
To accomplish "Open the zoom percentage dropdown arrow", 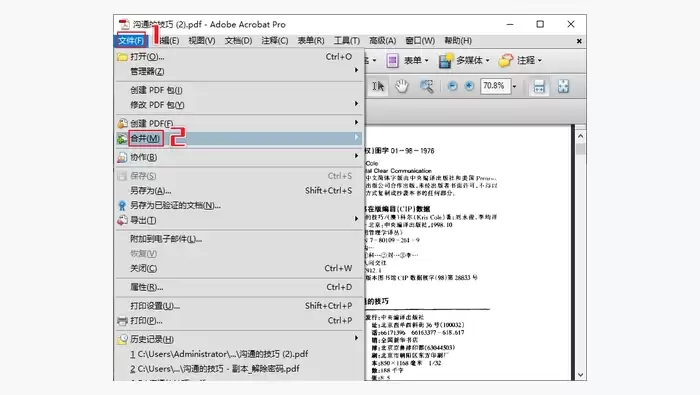I will pyautogui.click(x=514, y=86).
